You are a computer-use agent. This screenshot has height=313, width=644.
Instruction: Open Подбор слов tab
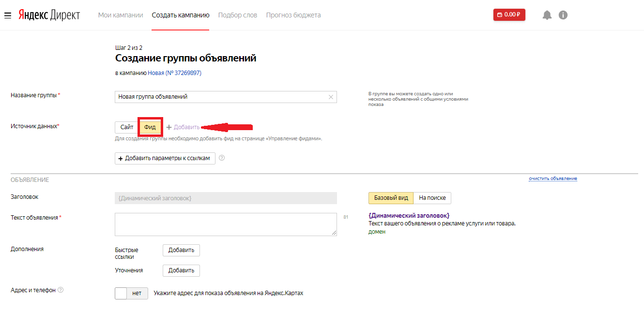click(238, 15)
